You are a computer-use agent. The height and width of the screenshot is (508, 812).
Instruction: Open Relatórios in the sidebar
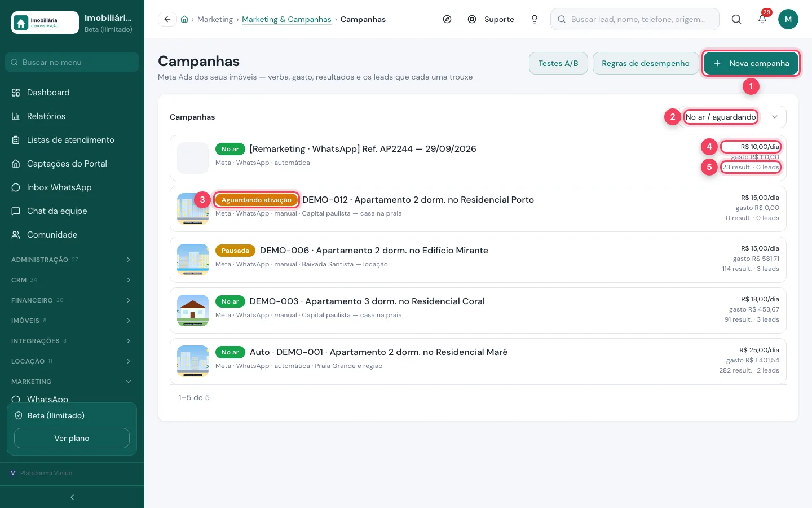click(x=72, y=116)
